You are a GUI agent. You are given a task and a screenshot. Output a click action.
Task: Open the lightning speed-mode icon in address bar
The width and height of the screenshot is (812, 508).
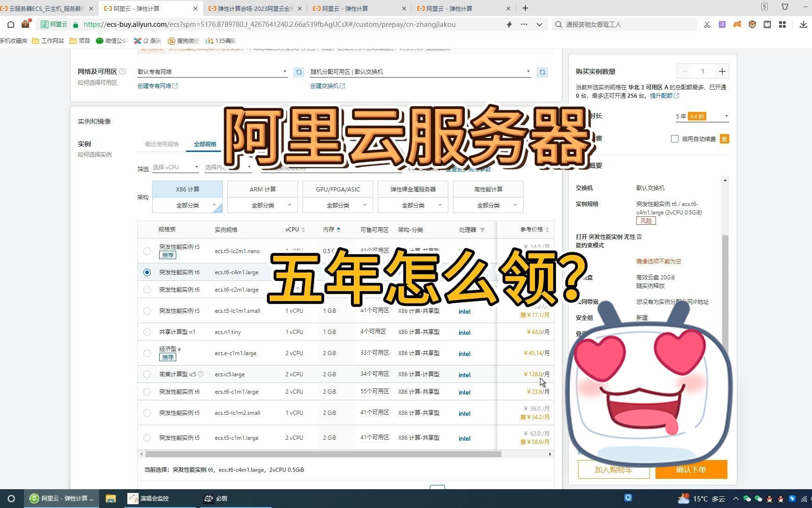pyautogui.click(x=509, y=24)
